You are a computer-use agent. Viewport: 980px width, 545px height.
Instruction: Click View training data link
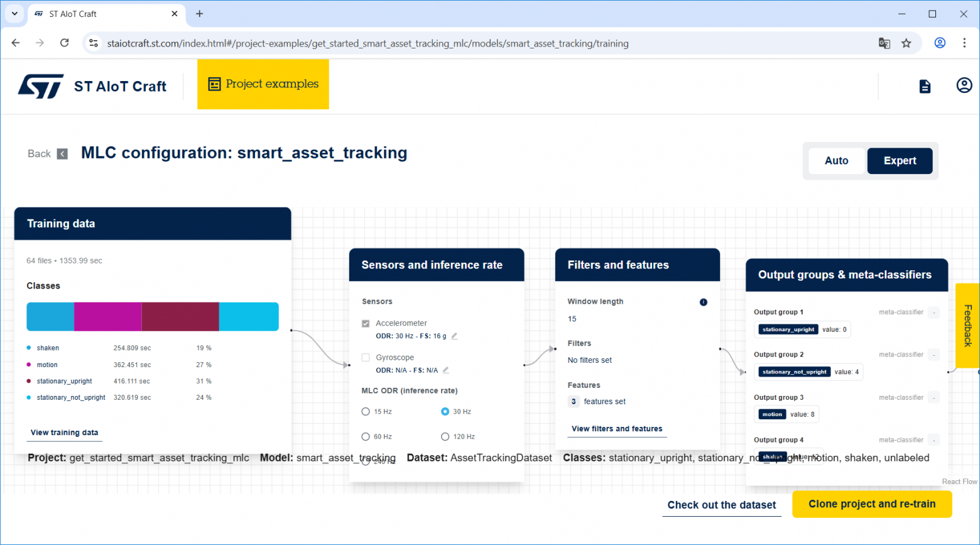(x=65, y=432)
